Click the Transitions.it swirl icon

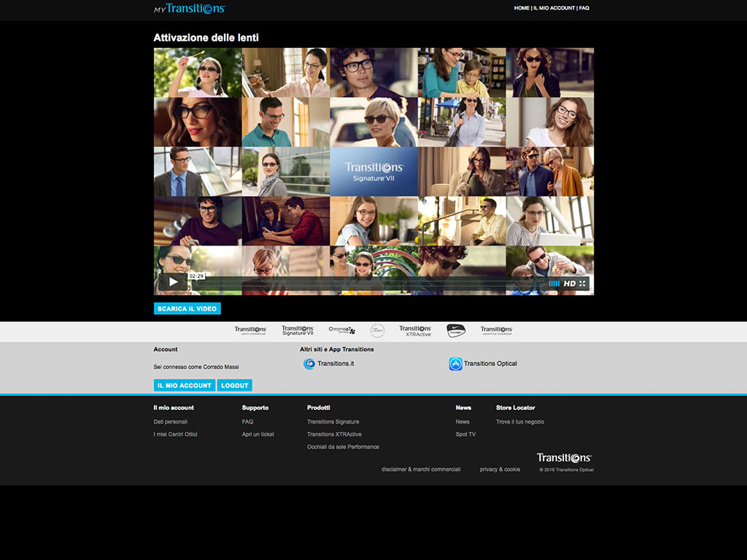pyautogui.click(x=309, y=364)
